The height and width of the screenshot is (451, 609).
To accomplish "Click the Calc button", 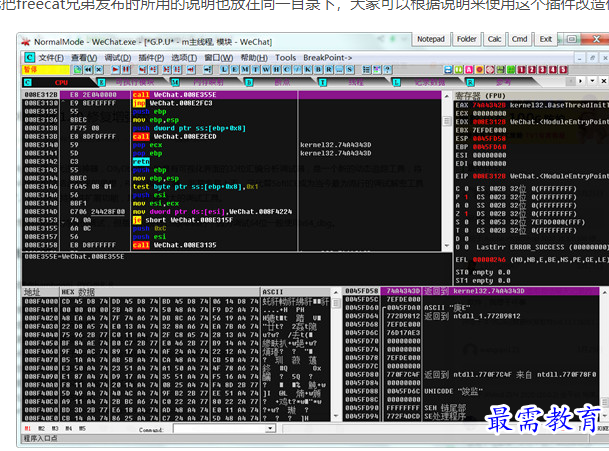I will (x=495, y=39).
